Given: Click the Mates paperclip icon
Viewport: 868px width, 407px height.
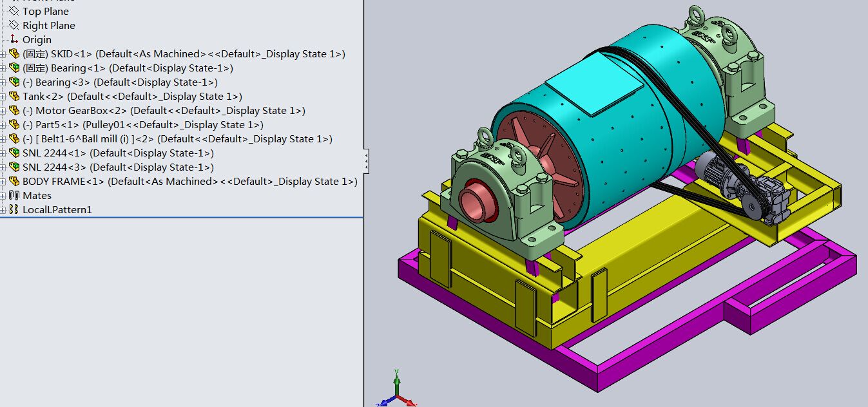Looking at the screenshot, I should click(14, 196).
